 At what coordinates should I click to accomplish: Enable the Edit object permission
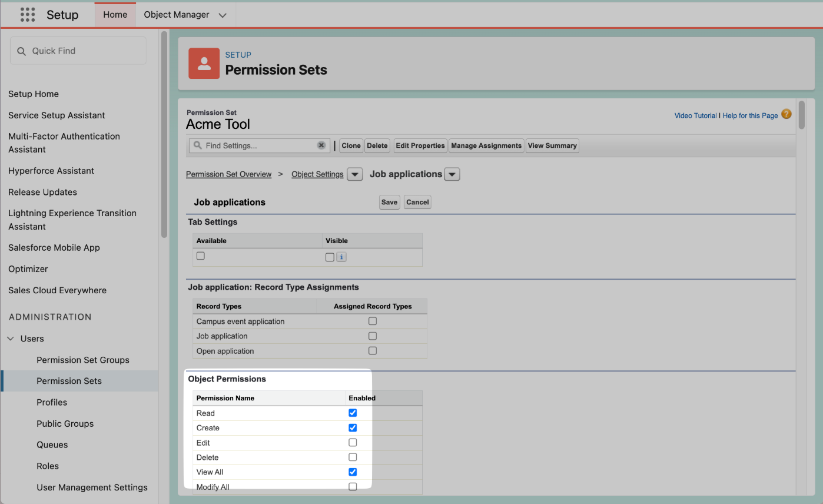coord(353,442)
